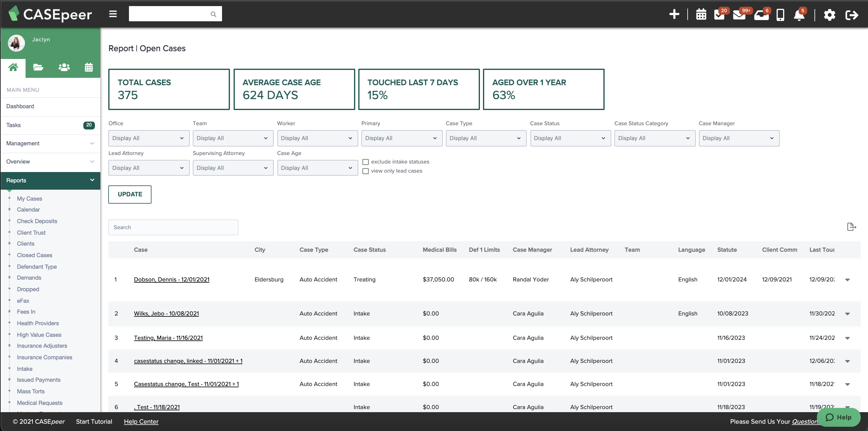This screenshot has width=868, height=431.
Task: Open the Wilks, Jebo case link
Action: tap(166, 313)
